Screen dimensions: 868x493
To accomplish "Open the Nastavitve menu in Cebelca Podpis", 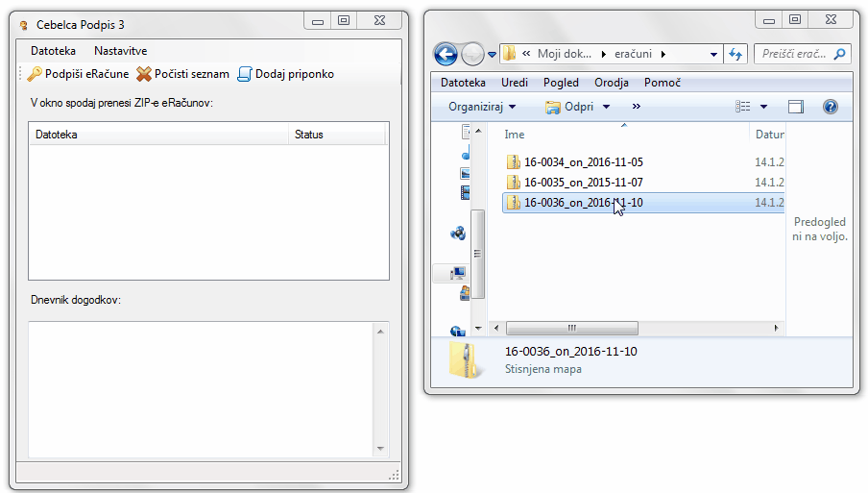I will [120, 50].
